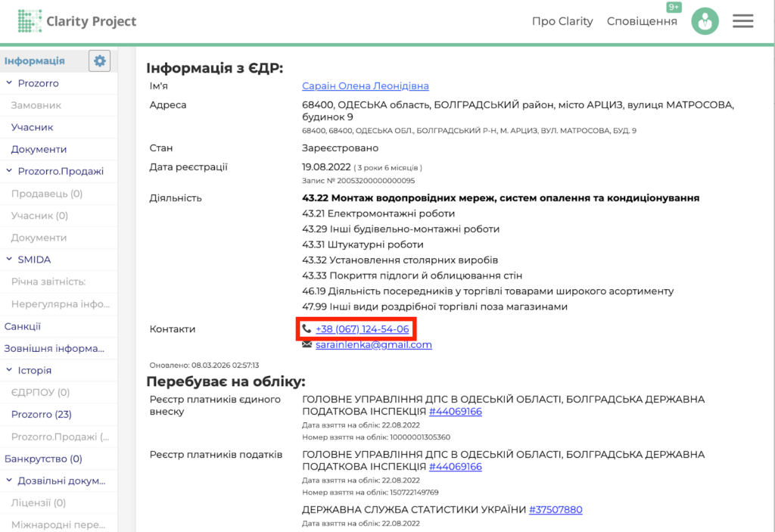This screenshot has width=775, height=532.
Task: Collapse the Prozorro sidebar section
Action: 10,83
